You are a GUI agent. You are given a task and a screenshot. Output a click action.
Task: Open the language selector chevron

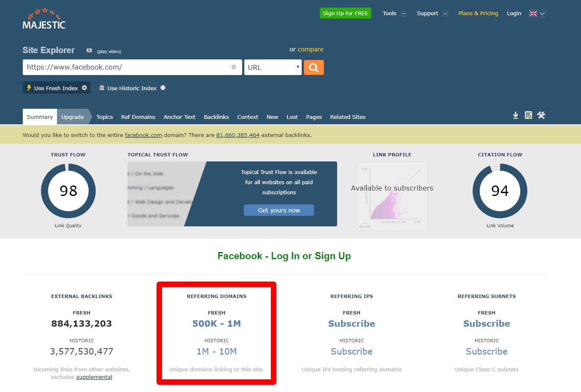pyautogui.click(x=542, y=13)
